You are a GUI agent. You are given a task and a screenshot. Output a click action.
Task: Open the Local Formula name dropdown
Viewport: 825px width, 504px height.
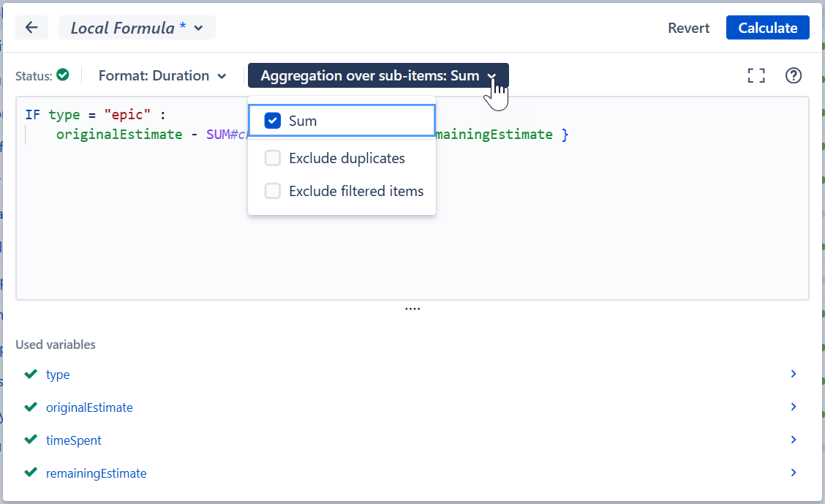click(137, 27)
